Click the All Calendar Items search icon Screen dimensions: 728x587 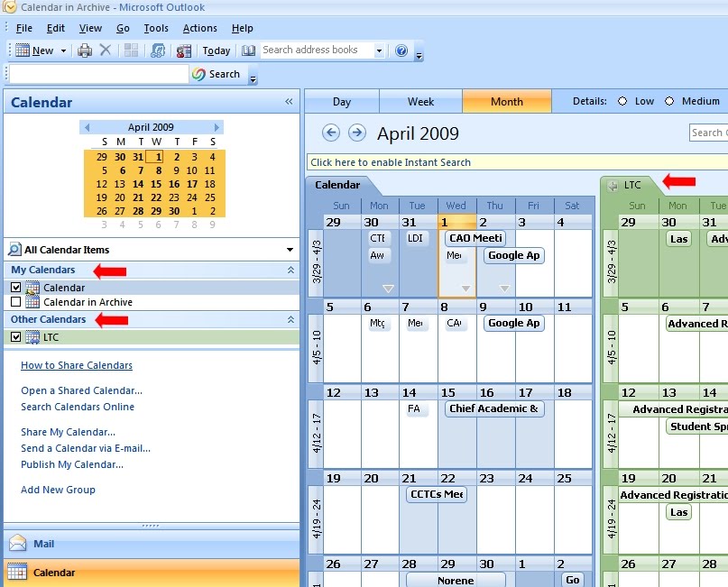pyautogui.click(x=14, y=249)
